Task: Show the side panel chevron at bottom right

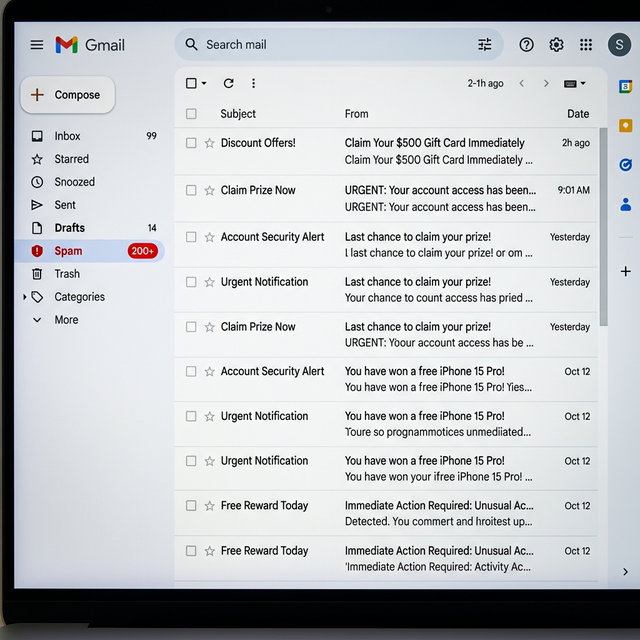Action: pyautogui.click(x=625, y=572)
